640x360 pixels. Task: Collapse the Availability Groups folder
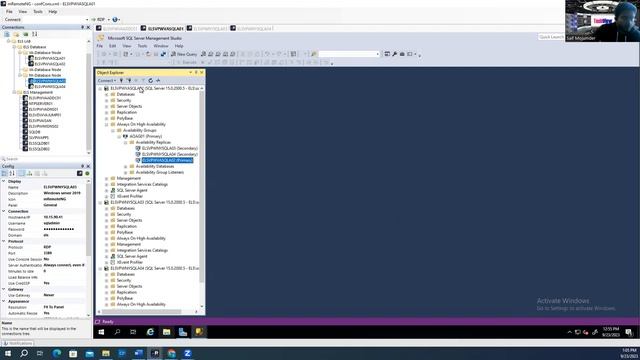(x=113, y=130)
